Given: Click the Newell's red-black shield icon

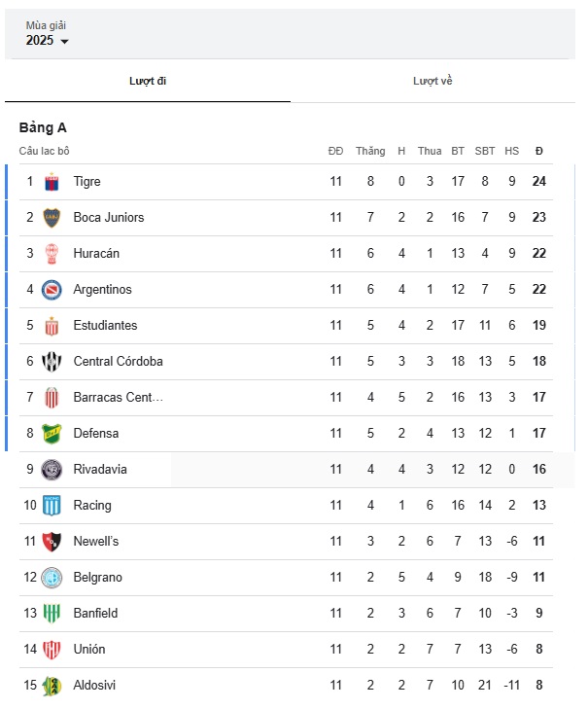Looking at the screenshot, I should pos(52,542).
